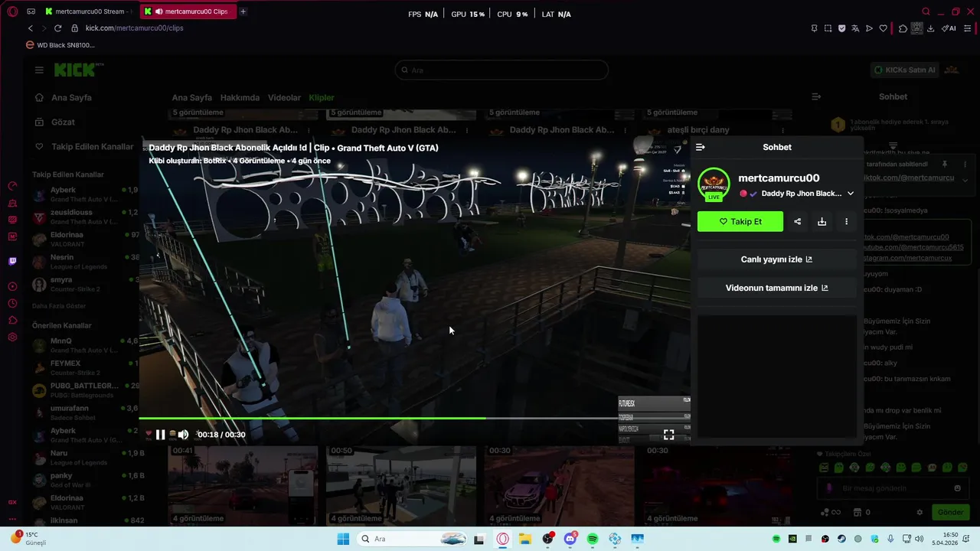The height and width of the screenshot is (551, 980).
Task: Share the clip using share icon
Action: [798, 221]
